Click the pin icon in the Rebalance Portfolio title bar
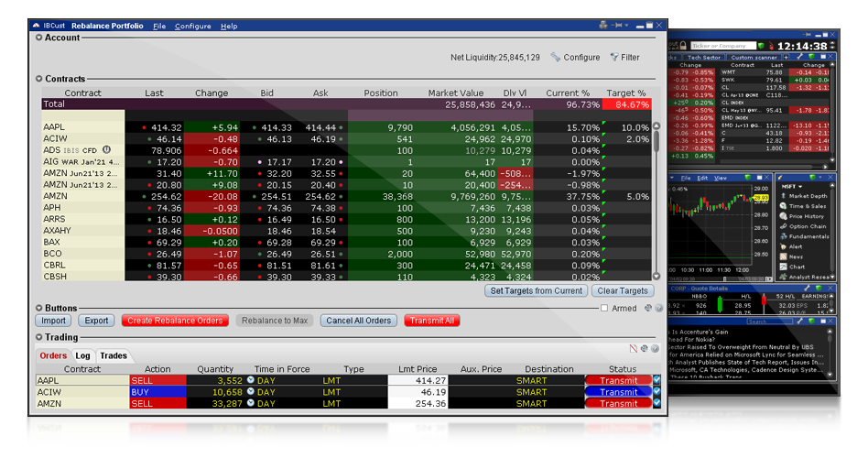This screenshot has width=868, height=458. tap(617, 25)
